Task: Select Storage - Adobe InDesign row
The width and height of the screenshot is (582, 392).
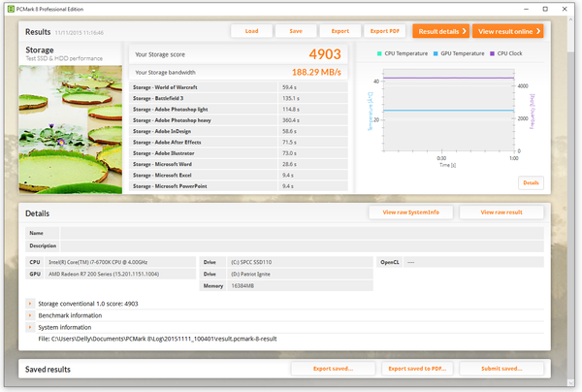Action: coord(239,131)
